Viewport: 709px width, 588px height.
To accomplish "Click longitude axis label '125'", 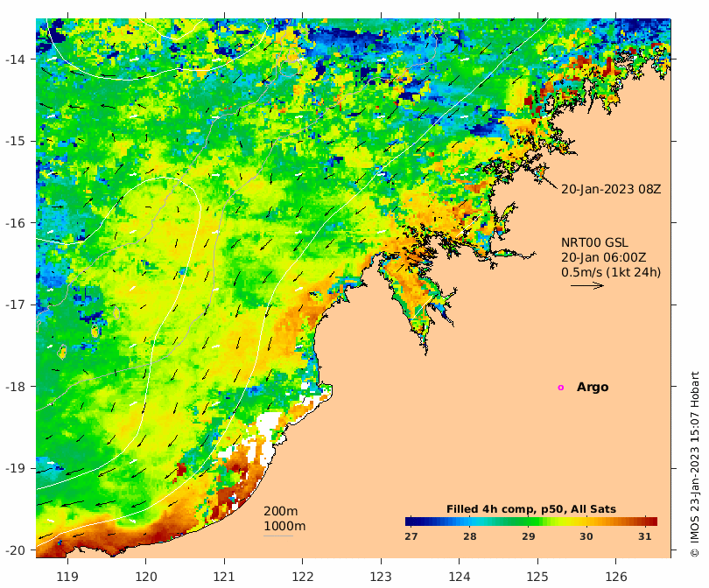I will [537, 577].
